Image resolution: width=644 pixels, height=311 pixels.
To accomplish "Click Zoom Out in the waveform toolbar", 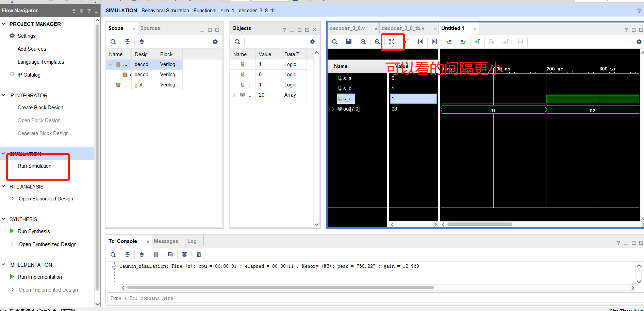I will click(x=377, y=42).
